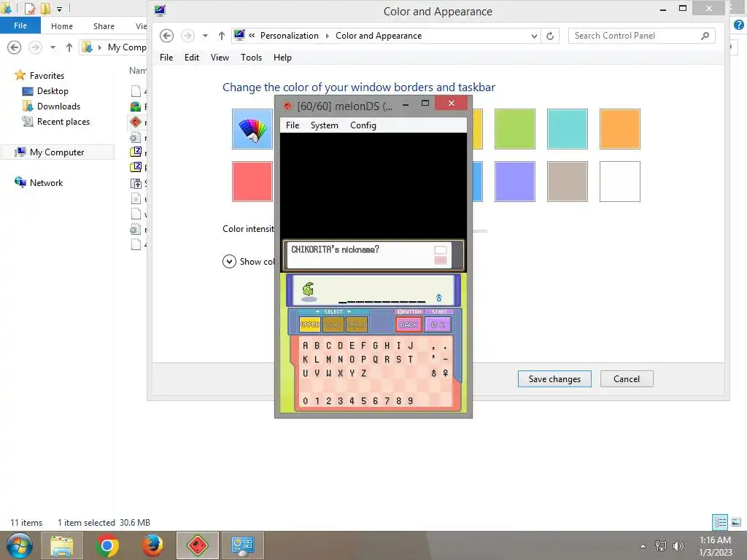Choose the turquoise color swatch
Image resolution: width=747 pixels, height=560 pixels.
click(x=567, y=129)
